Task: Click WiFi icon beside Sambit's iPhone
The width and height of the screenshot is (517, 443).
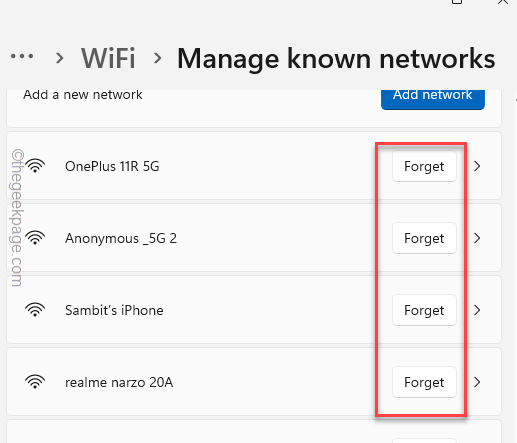Action: pyautogui.click(x=35, y=310)
